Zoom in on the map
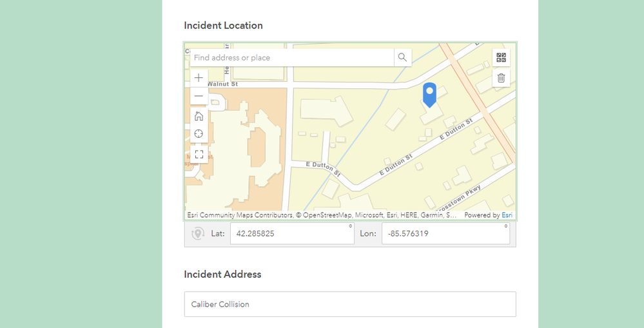This screenshot has width=644, height=328. point(199,77)
